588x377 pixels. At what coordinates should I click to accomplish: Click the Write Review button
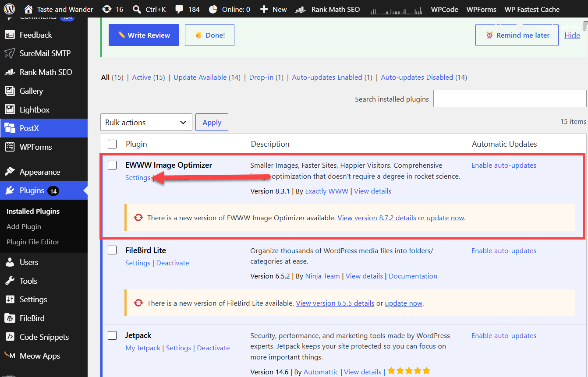[144, 35]
